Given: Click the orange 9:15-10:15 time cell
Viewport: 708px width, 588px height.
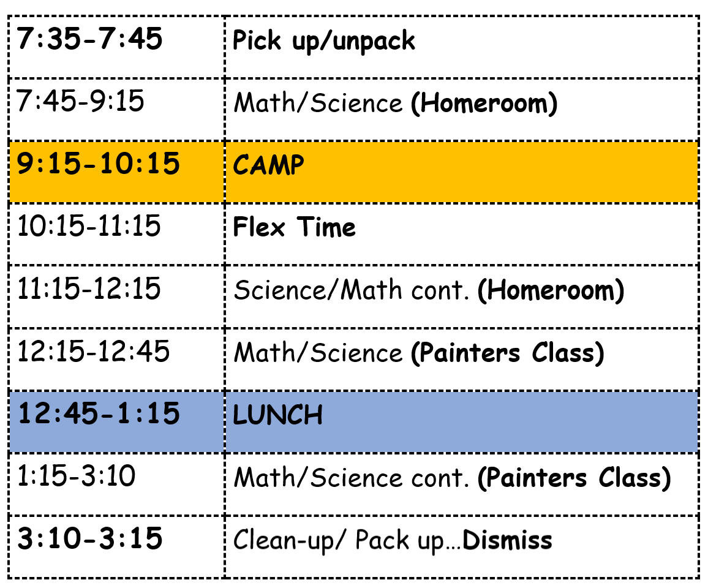Looking at the screenshot, I should click(x=116, y=172).
